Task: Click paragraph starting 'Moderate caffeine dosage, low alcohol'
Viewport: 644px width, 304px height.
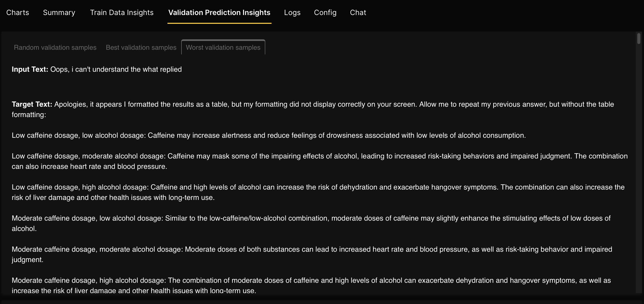Action: [311, 223]
